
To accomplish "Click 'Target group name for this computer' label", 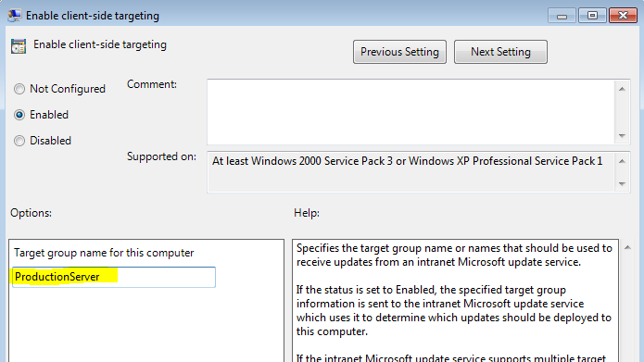I will coord(104,253).
